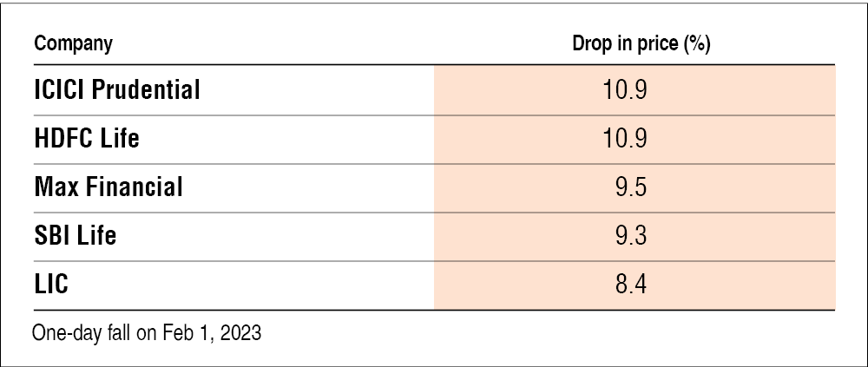The width and height of the screenshot is (868, 367).
Task: Click the word HDFC in second row
Action: [x=63, y=138]
